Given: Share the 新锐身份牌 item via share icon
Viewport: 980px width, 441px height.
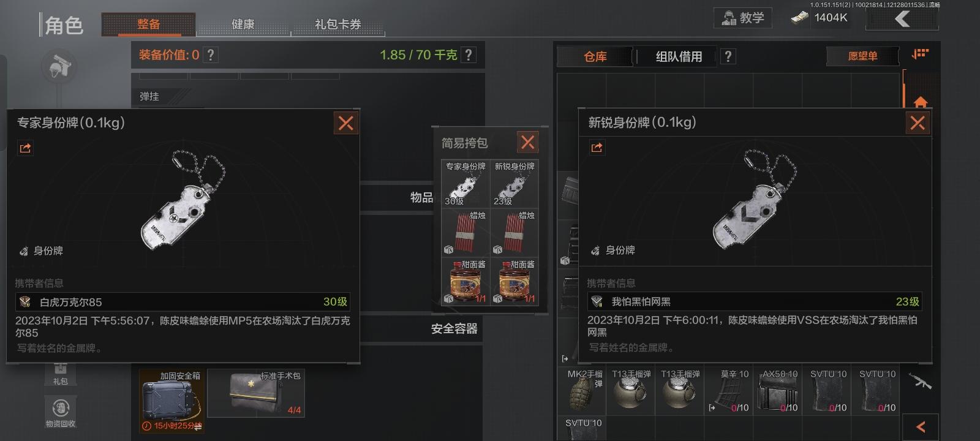Looking at the screenshot, I should point(597,148).
